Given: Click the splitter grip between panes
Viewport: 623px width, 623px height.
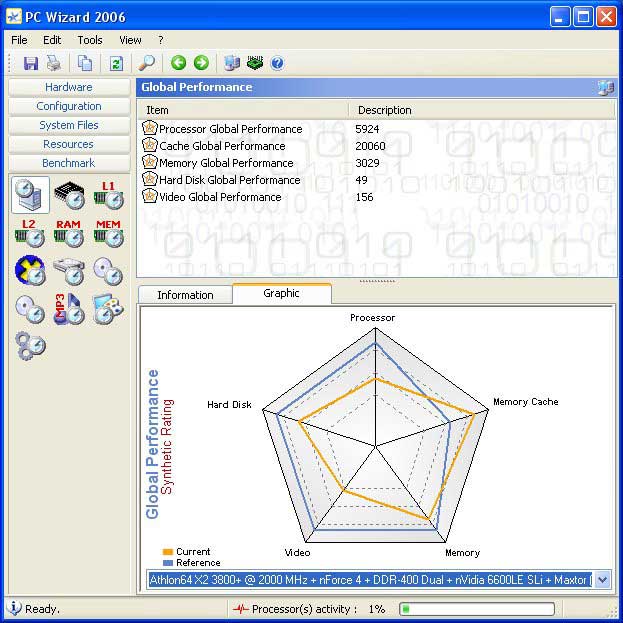Looking at the screenshot, I should coord(377,281).
